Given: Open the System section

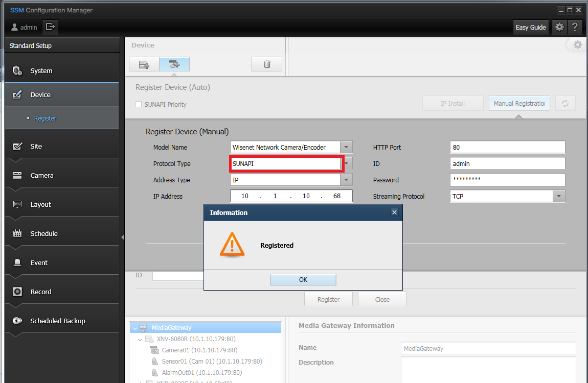Looking at the screenshot, I should pos(62,71).
